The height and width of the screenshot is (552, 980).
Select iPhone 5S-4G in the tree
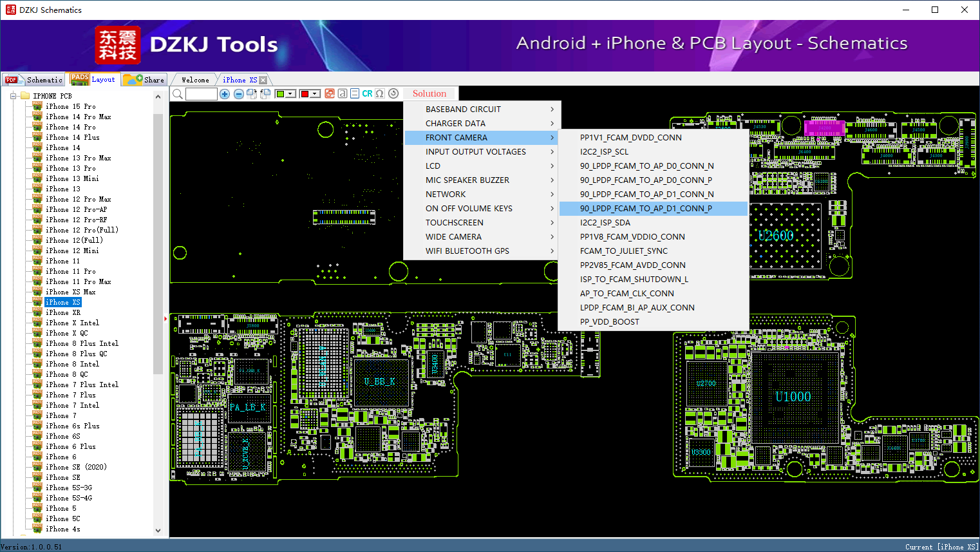tap(69, 498)
